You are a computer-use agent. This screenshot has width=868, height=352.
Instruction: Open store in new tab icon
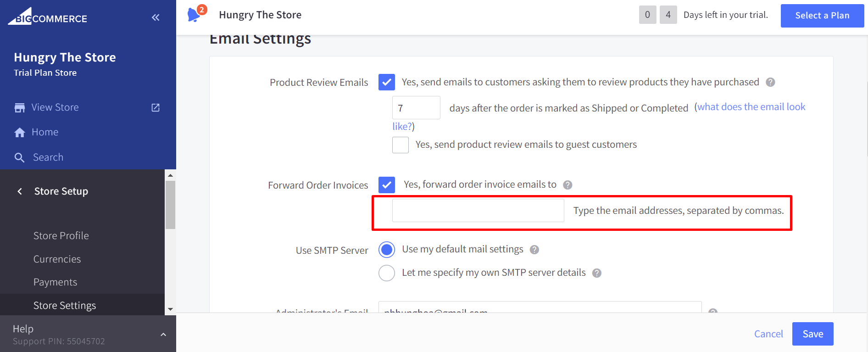156,107
